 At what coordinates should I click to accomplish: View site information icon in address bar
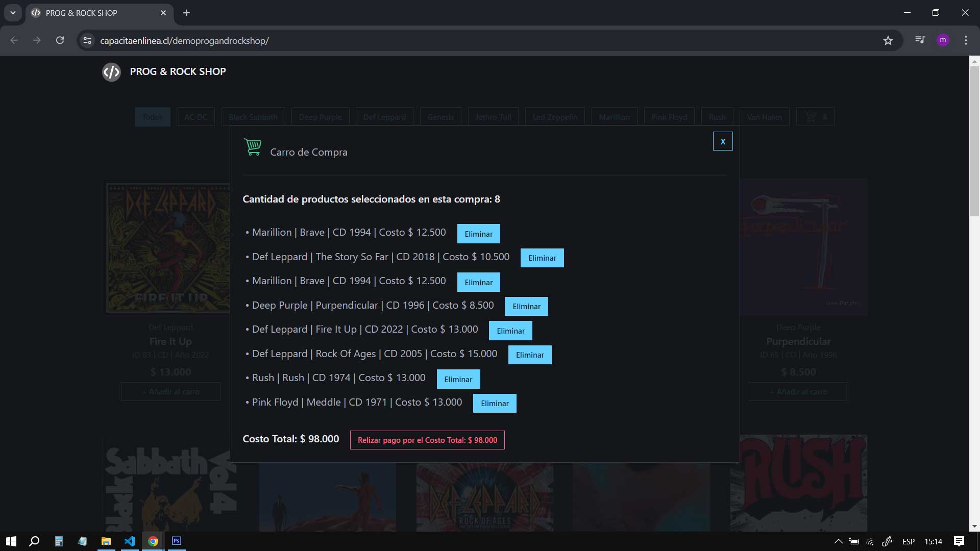pos(88,40)
